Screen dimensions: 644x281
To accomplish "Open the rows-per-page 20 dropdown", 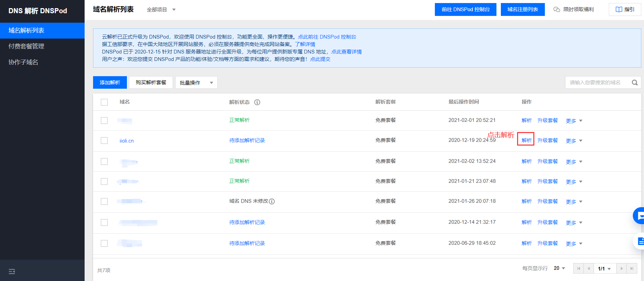I will coord(559,268).
